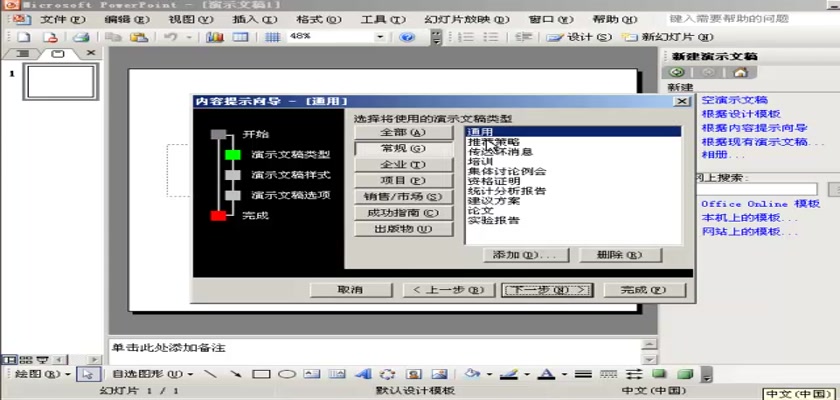Click the Paste clipboard icon
Screen dimensions: 840x400
pos(139,37)
